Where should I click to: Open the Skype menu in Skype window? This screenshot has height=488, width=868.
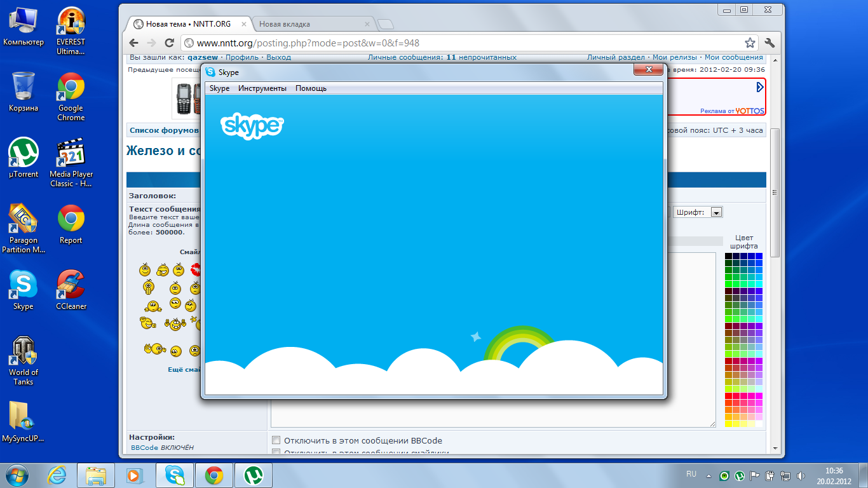coord(219,88)
